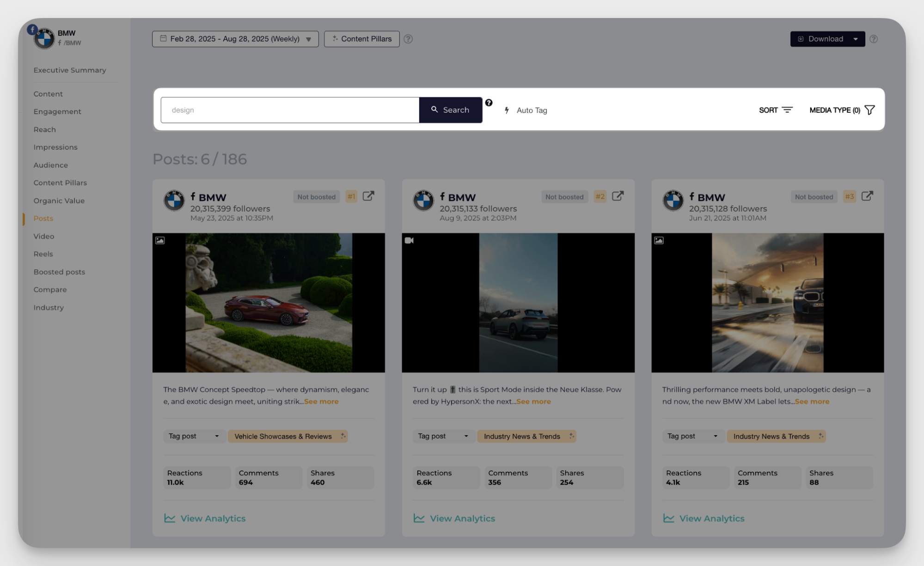Screen dimensions: 924x566
Task: Expand the Download dropdown arrow
Action: (856, 39)
